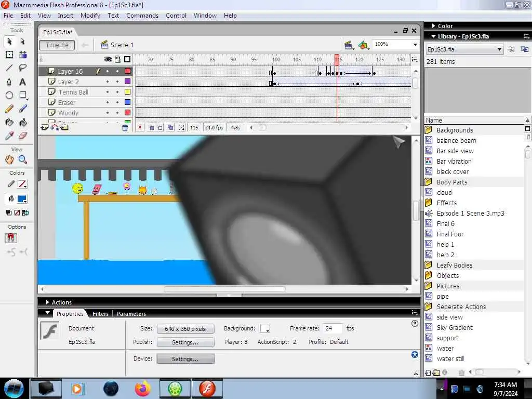This screenshot has width=532, height=399.
Task: Click the Device Settings button
Action: click(x=185, y=359)
